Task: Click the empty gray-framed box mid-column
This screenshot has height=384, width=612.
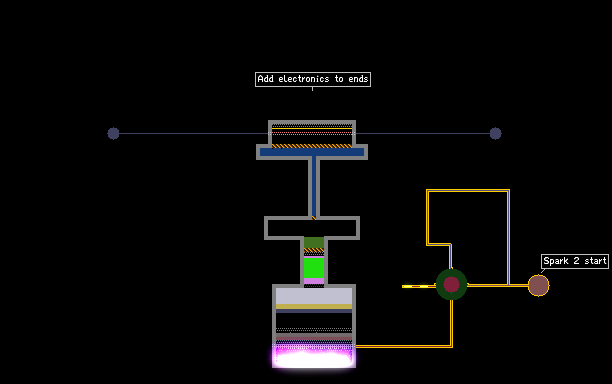Action: coord(312,228)
